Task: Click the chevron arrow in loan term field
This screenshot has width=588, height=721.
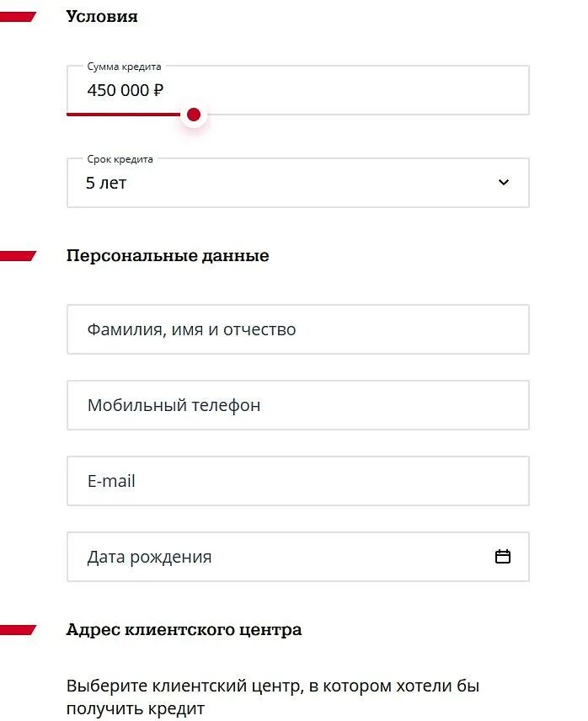Action: (504, 182)
